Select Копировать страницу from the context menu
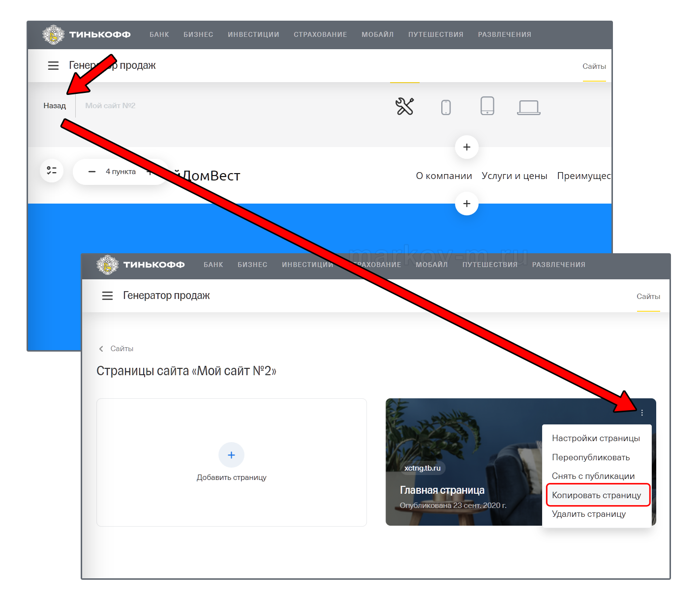The height and width of the screenshot is (596, 700). point(596,495)
